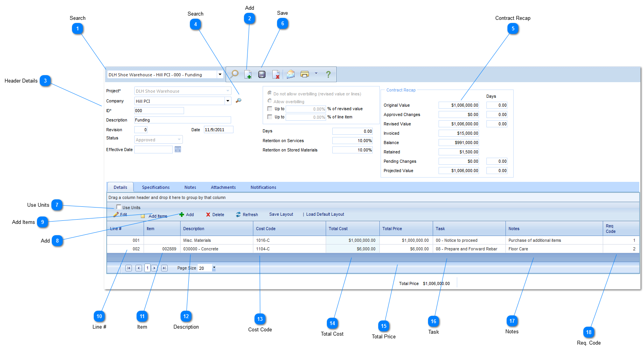Image resolution: width=644 pixels, height=352 pixels.
Task: Click the Add new document icon
Action: (x=248, y=74)
